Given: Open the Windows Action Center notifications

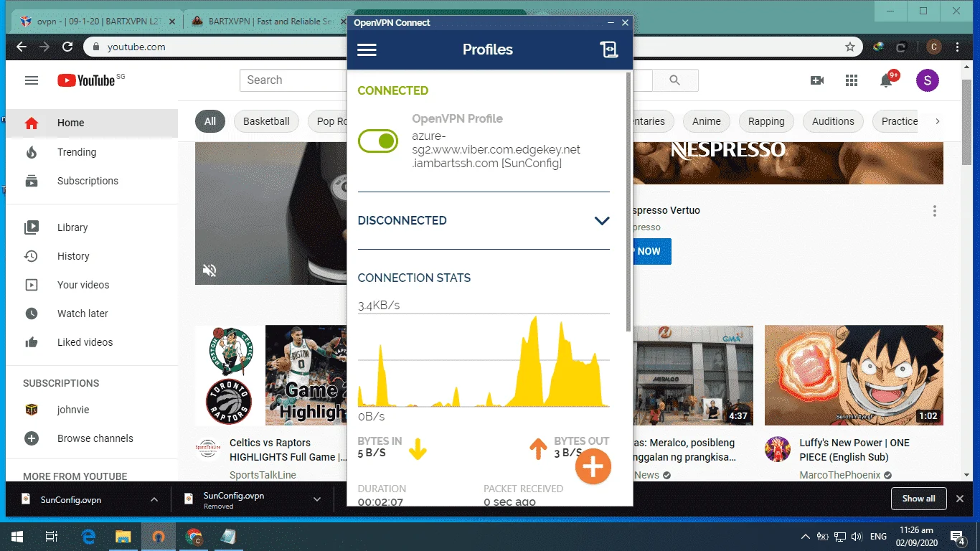Looking at the screenshot, I should (958, 536).
